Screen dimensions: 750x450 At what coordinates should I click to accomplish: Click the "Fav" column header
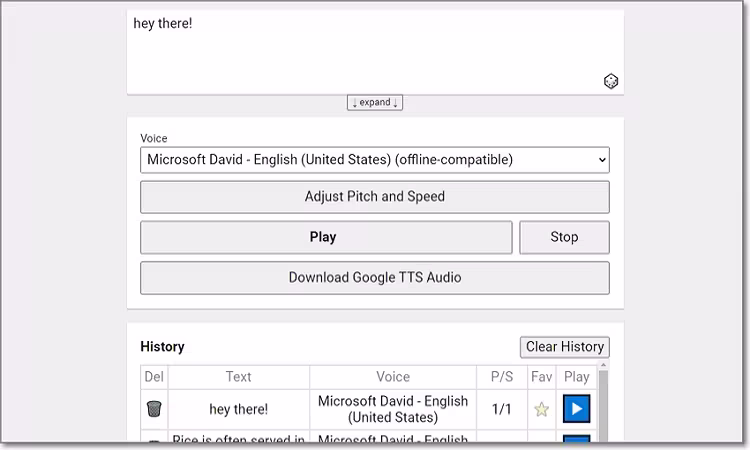click(x=542, y=377)
